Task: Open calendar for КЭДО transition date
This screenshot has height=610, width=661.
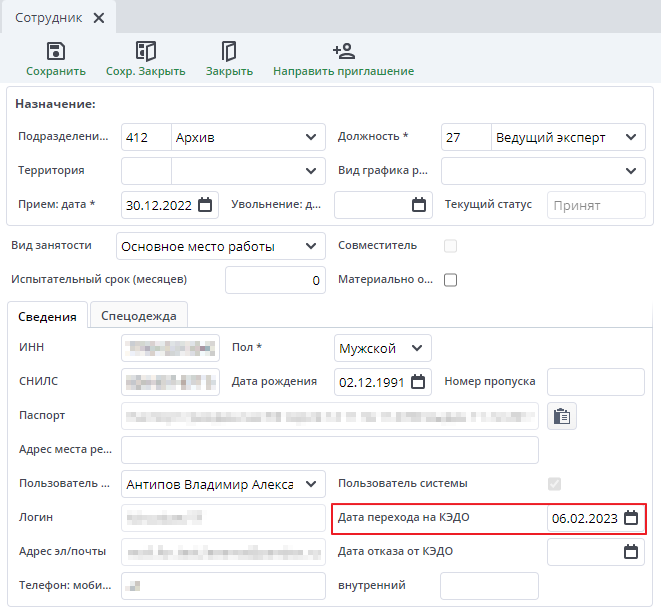Action: tap(631, 518)
